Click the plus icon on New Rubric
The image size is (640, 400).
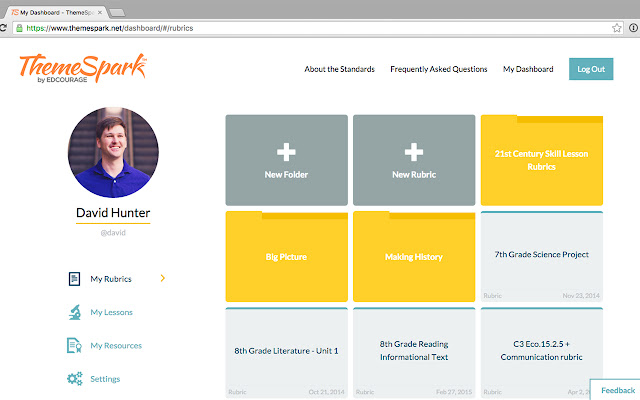point(414,152)
